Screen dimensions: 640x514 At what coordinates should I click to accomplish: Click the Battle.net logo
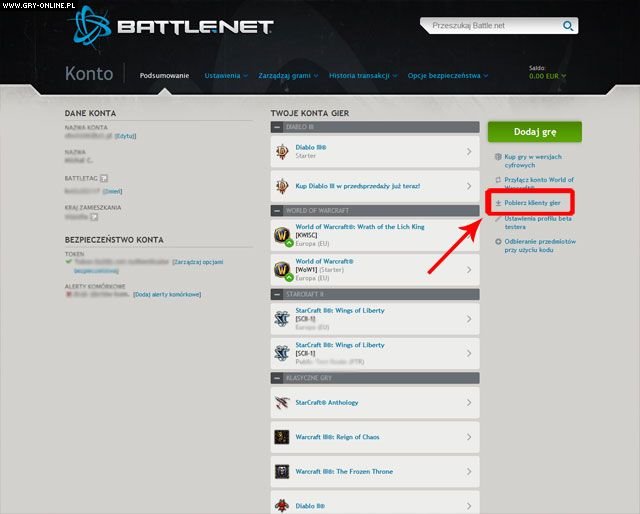[x=171, y=28]
